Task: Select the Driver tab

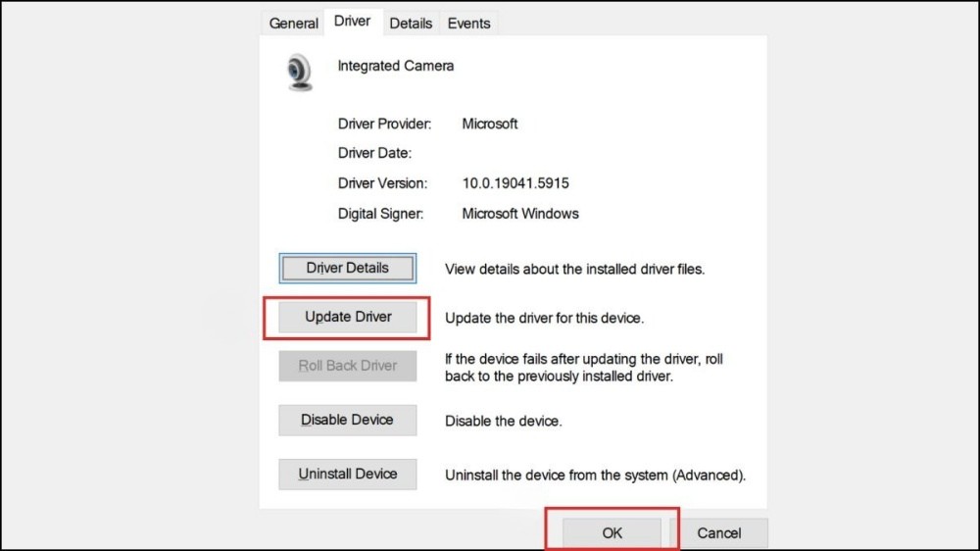Action: coord(353,22)
